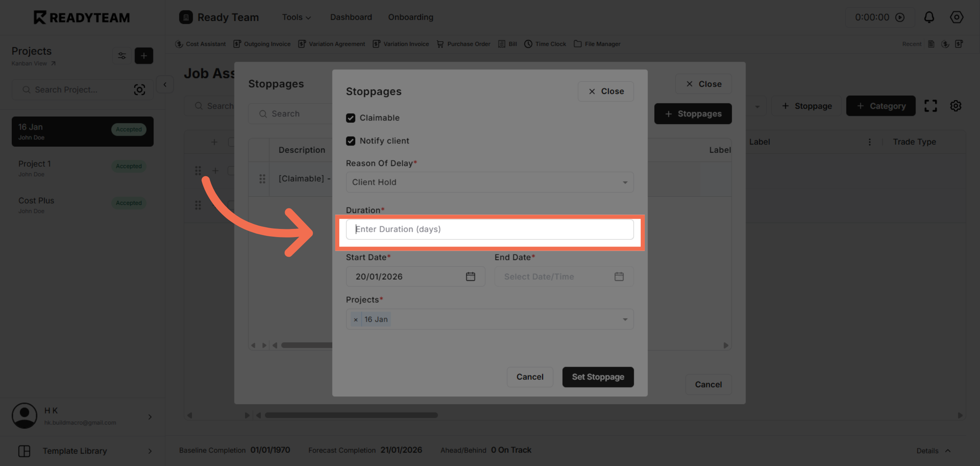Open the Purchase Order tool
The width and height of the screenshot is (980, 466).
[x=463, y=44]
